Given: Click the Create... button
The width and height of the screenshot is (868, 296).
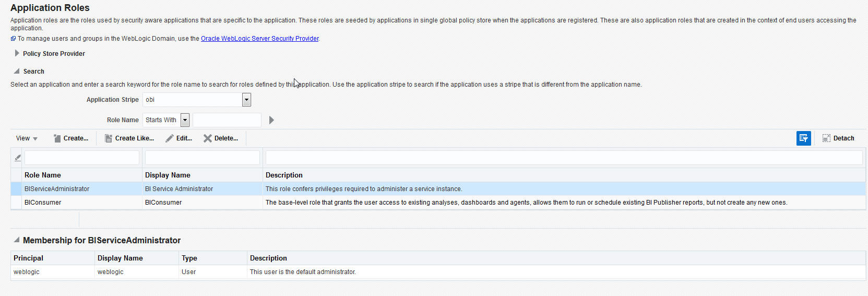Looking at the screenshot, I should click(71, 138).
